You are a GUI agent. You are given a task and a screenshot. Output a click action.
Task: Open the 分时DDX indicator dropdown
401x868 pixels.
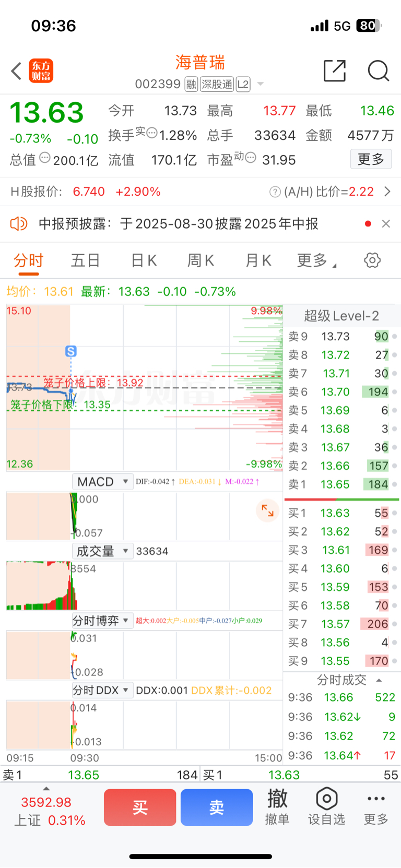[x=102, y=690]
